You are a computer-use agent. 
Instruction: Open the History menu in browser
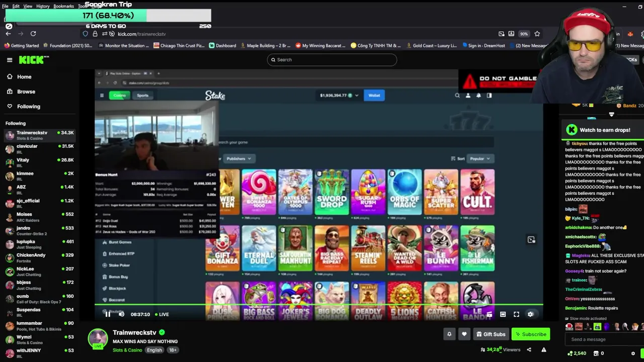click(x=43, y=6)
